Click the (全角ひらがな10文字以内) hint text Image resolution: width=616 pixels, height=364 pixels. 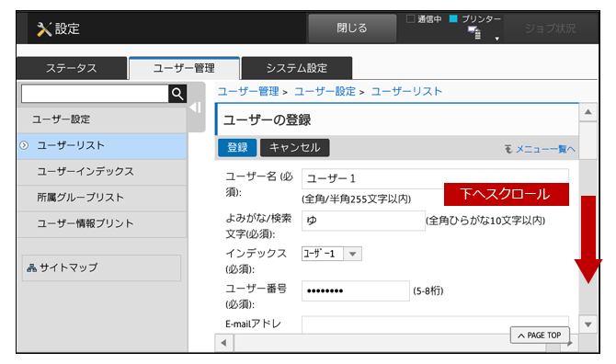(x=485, y=221)
